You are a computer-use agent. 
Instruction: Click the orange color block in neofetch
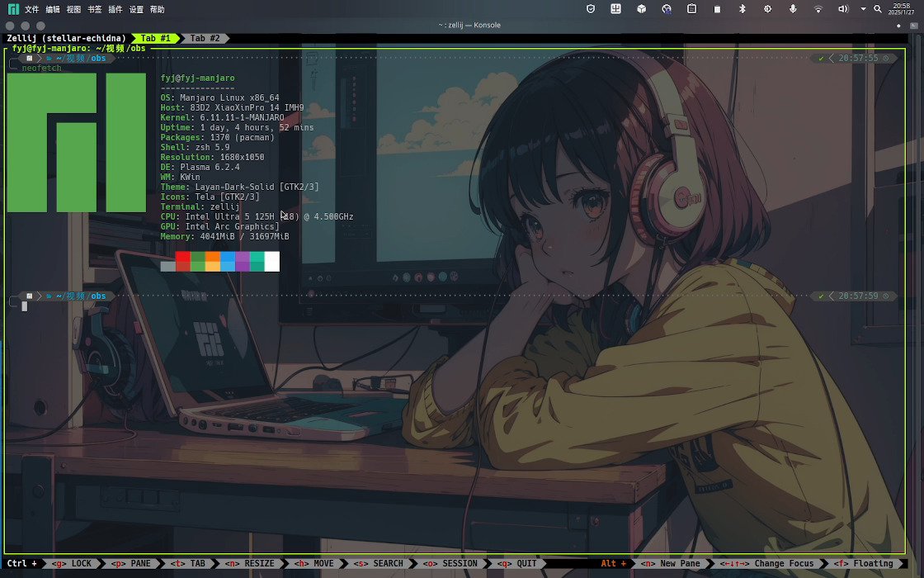coord(212,261)
